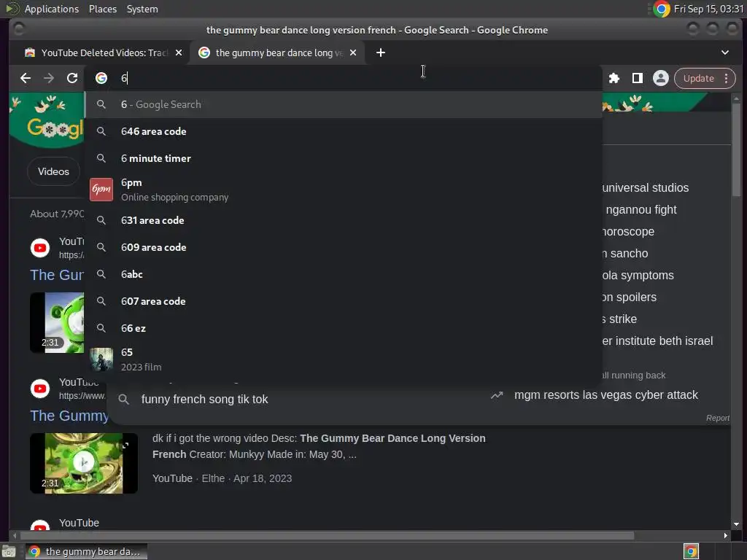Select the Videos filter chip
Viewport: 747px width, 560px height.
point(53,171)
